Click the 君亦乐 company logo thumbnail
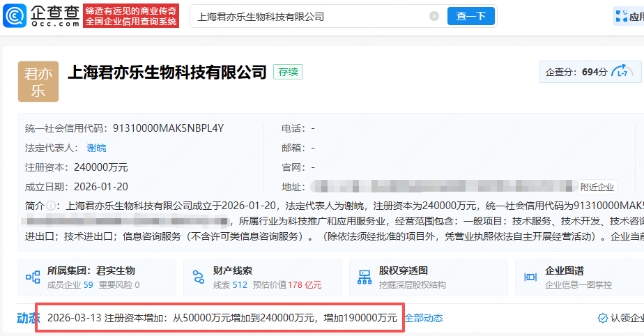This screenshot has height=336, width=644. [38, 82]
